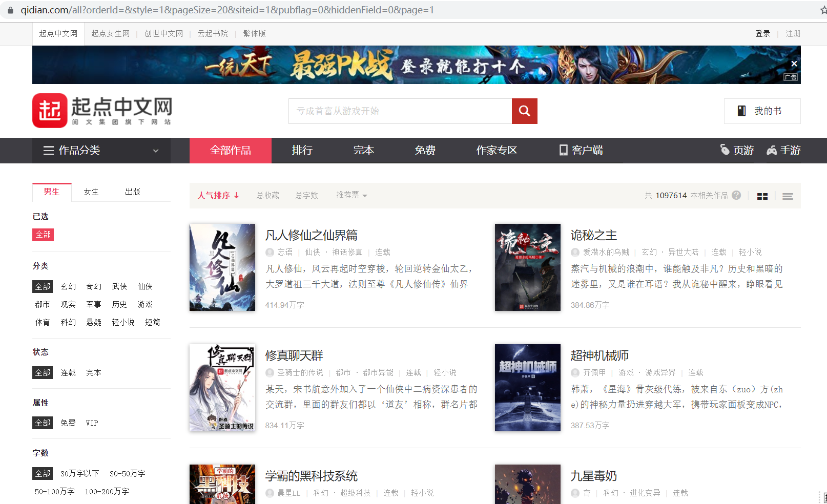Select the 女生 tab

(91, 192)
